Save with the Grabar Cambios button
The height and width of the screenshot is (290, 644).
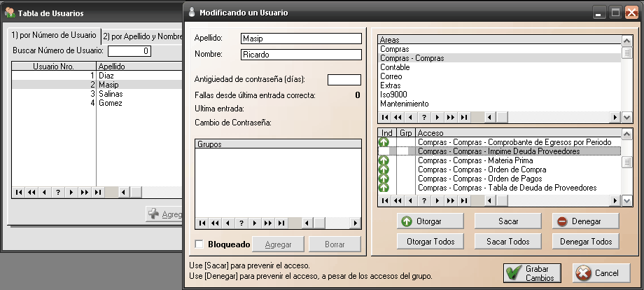tap(531, 273)
